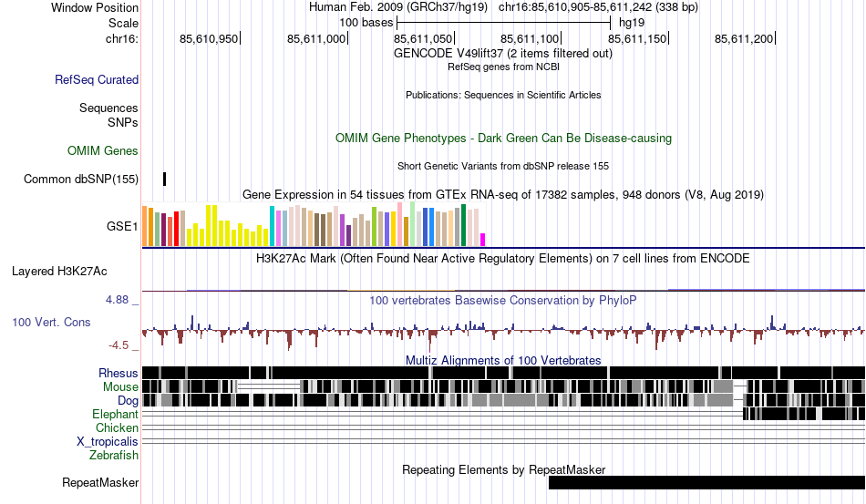This screenshot has height=504, width=866.
Task: Click the -4.5 PhyloP lower scale value
Action: pos(119,345)
